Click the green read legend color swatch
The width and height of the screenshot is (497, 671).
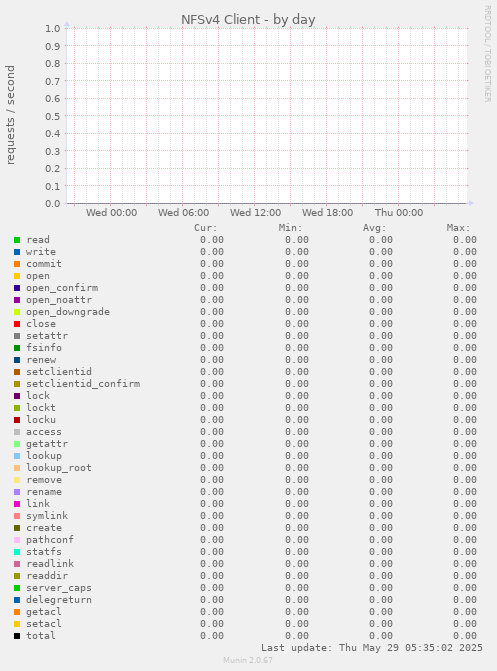point(17,240)
